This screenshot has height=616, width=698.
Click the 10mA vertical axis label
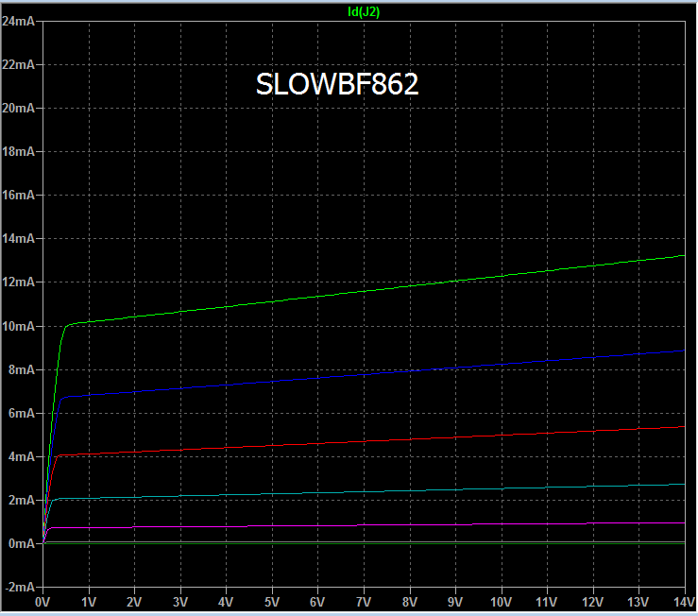18,327
